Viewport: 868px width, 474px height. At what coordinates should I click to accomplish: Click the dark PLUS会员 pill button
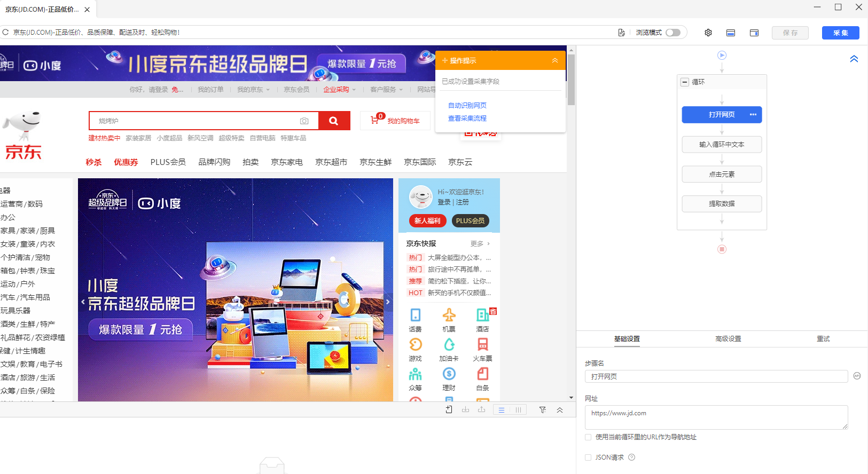pyautogui.click(x=470, y=221)
